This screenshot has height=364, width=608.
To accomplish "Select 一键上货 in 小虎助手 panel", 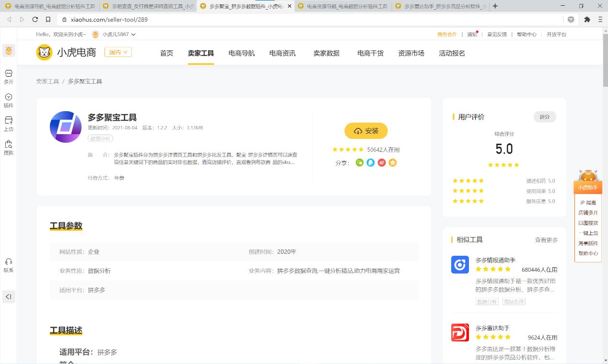I will click(x=588, y=233).
